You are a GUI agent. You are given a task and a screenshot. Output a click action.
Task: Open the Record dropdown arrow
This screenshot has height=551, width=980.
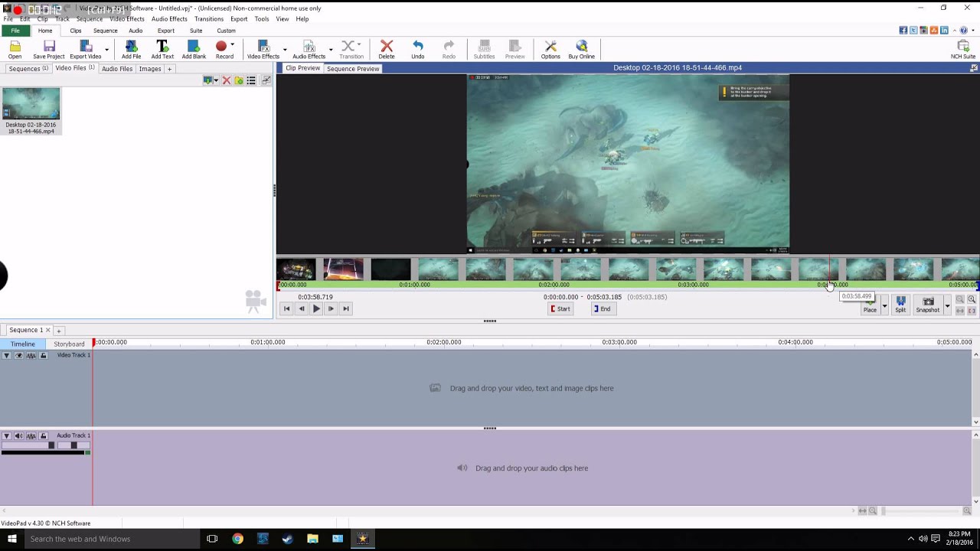(x=232, y=46)
